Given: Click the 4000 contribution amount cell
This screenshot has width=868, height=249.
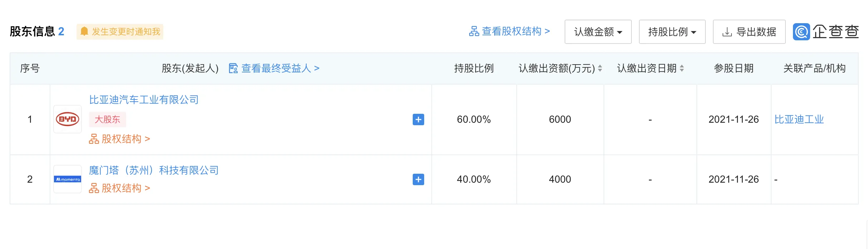Looking at the screenshot, I should 560,179.
